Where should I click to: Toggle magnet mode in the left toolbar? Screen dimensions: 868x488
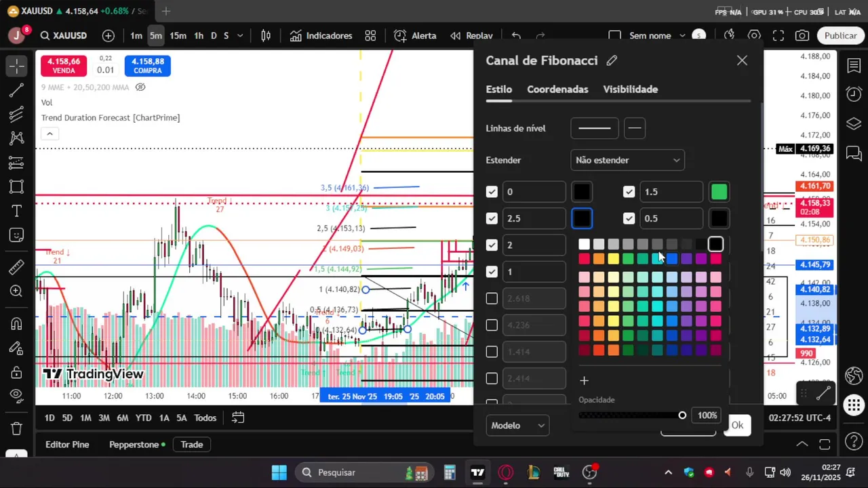17,324
